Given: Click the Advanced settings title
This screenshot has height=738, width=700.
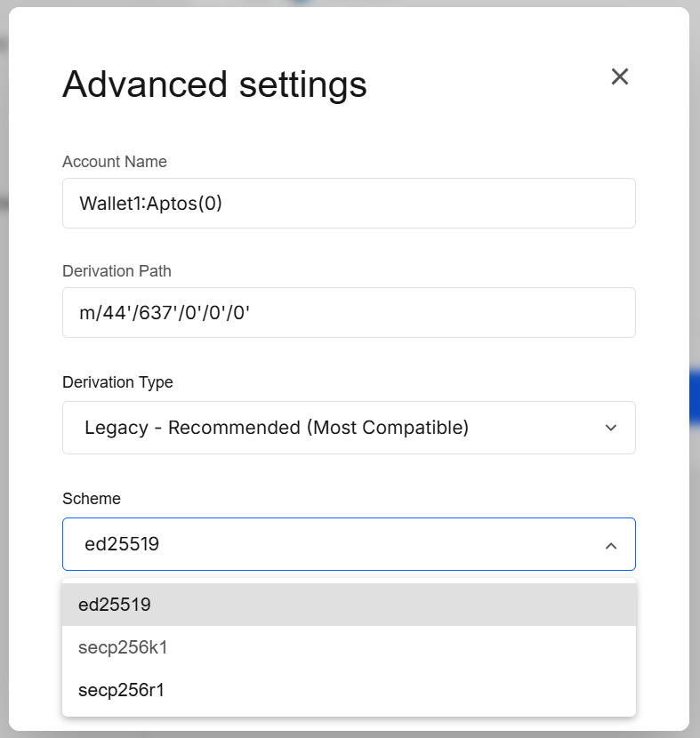Looking at the screenshot, I should (213, 84).
